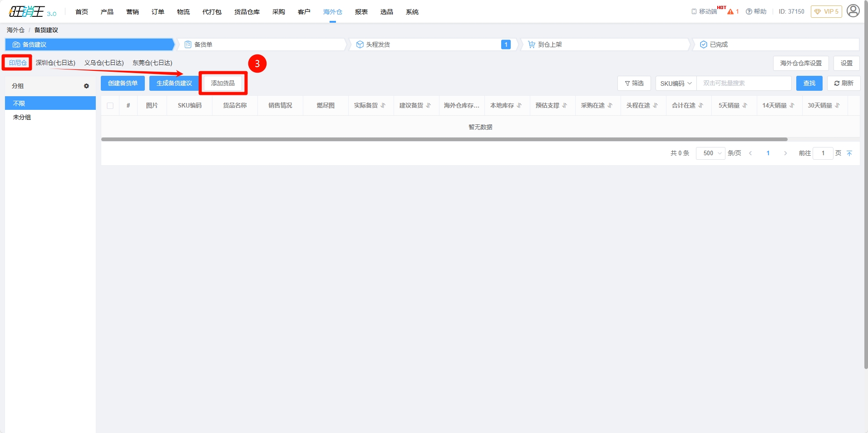Click the user avatar icon
The width and height of the screenshot is (868, 433).
[x=853, y=11]
